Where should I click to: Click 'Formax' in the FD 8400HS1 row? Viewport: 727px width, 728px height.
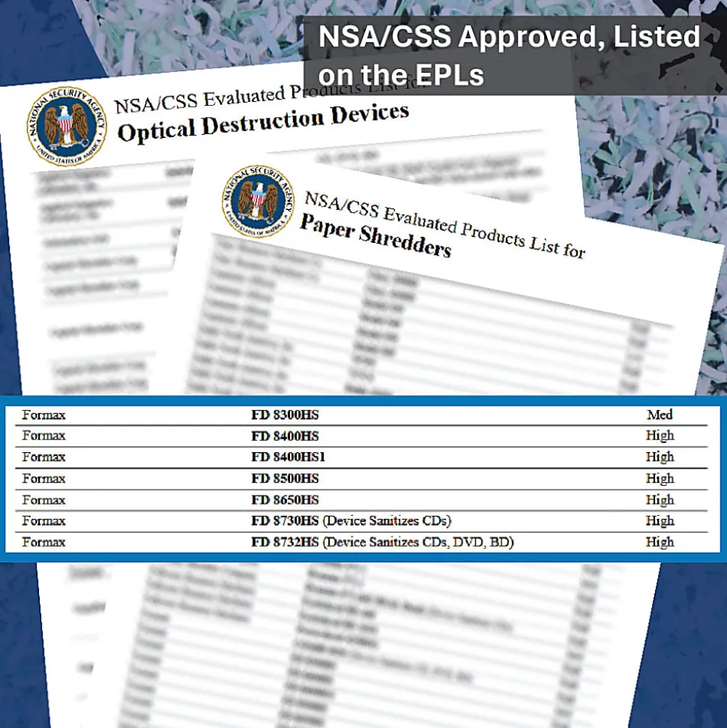coord(43,457)
